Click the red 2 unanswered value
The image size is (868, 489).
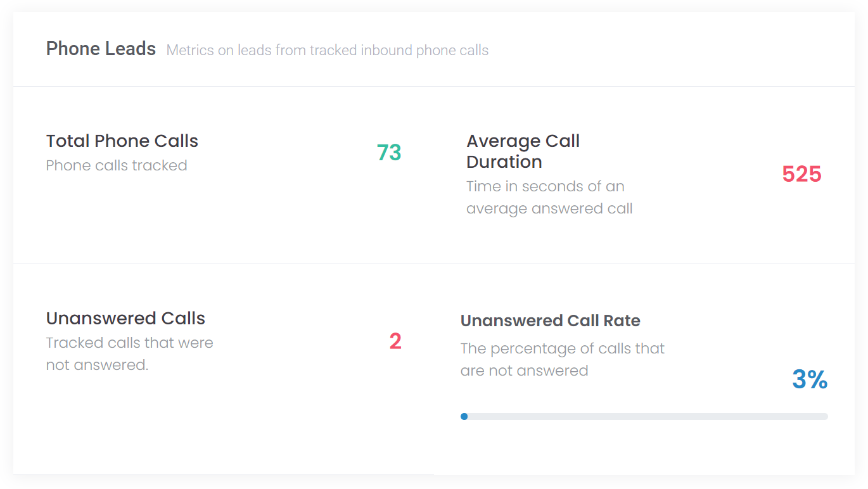[x=395, y=341]
